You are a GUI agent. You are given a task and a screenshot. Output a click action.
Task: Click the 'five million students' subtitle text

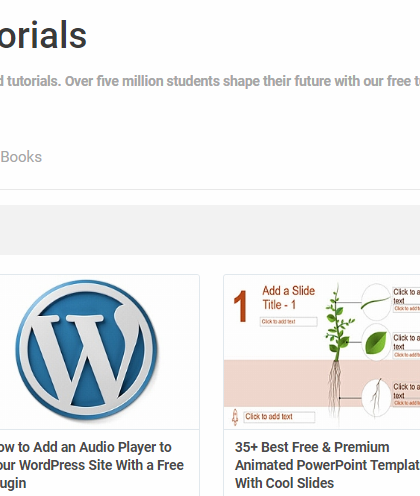pyautogui.click(x=165, y=81)
